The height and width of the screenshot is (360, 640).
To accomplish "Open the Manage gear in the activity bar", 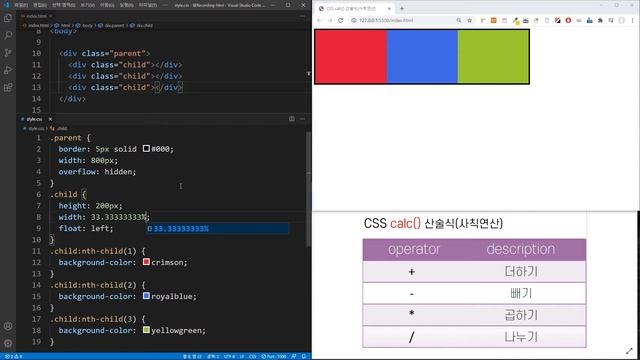I will click(x=8, y=343).
